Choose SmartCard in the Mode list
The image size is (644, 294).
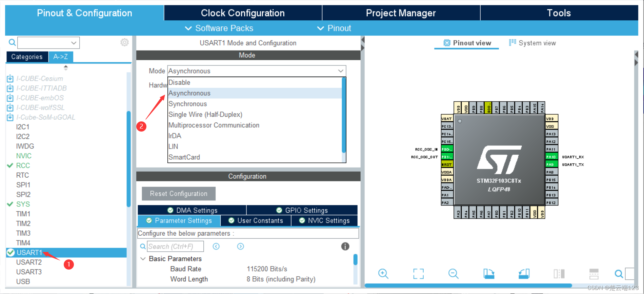[x=255, y=157]
